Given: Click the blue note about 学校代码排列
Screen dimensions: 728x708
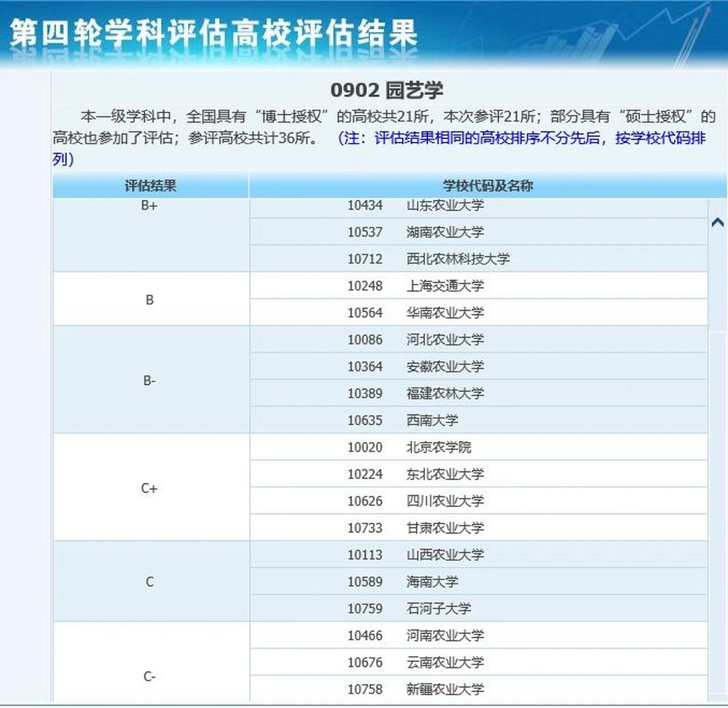Looking at the screenshot, I should click(379, 148).
